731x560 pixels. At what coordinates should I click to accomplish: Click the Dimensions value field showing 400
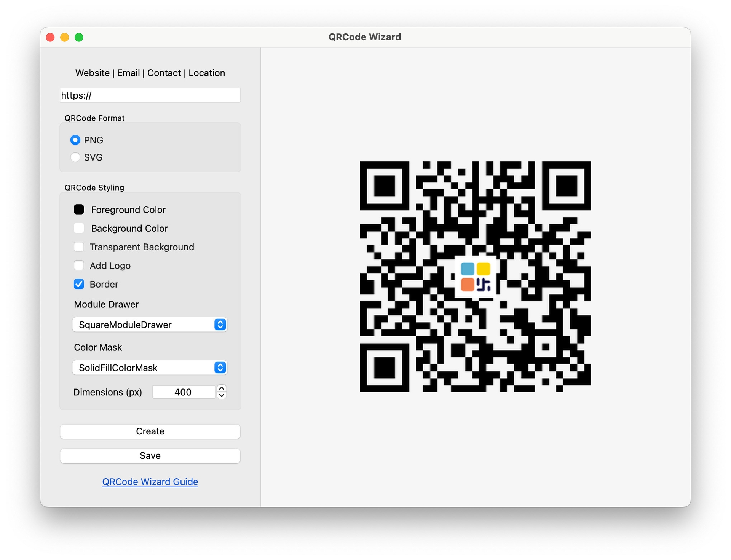pos(184,392)
